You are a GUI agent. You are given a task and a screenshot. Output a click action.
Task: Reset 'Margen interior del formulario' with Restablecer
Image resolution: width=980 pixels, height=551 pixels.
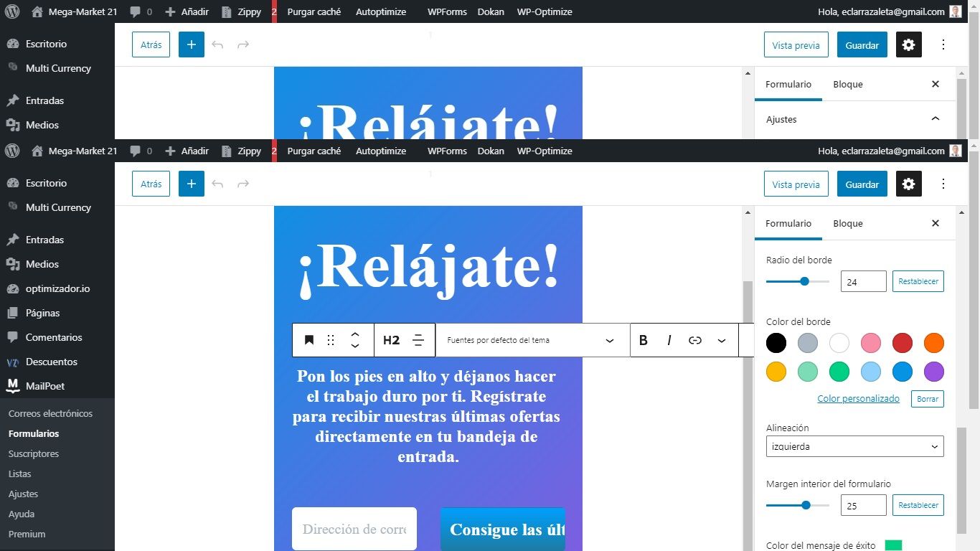click(918, 505)
